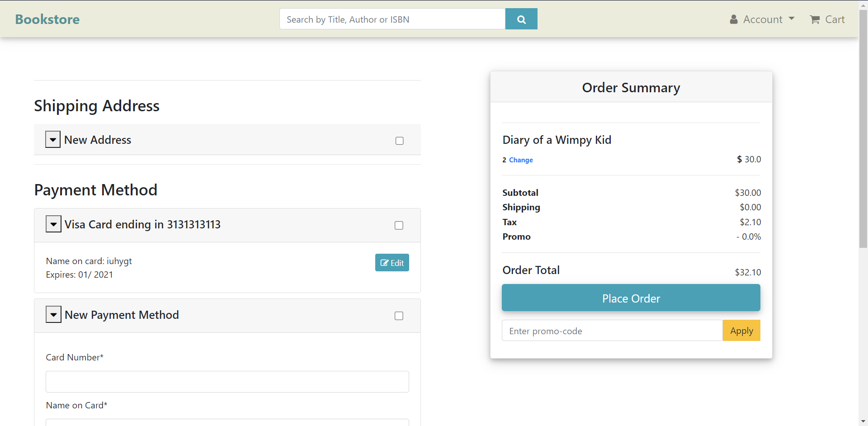Open the Account dropdown menu
This screenshot has height=426, width=868.
tap(769, 19)
